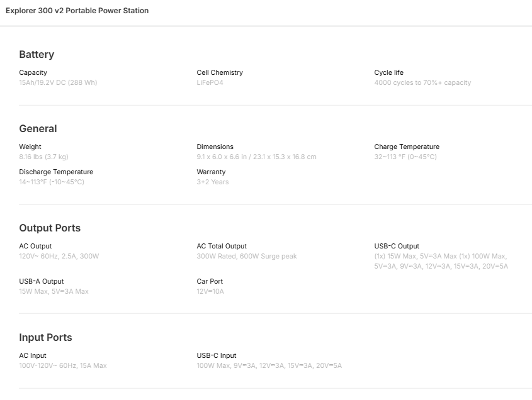The height and width of the screenshot is (400, 532).
Task: Select the 4000 cycles cycle life value
Action: point(422,82)
